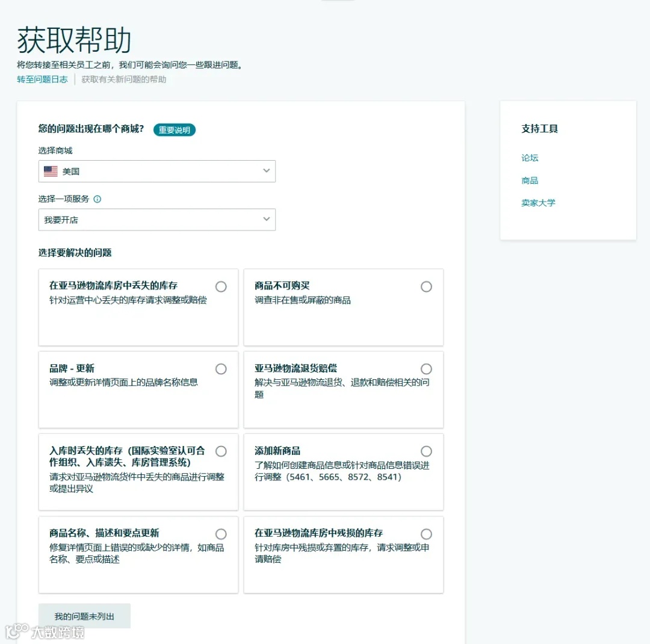This screenshot has width=650, height=644.
Task: Open the 商品 link under 支持工具
Action: click(x=529, y=180)
